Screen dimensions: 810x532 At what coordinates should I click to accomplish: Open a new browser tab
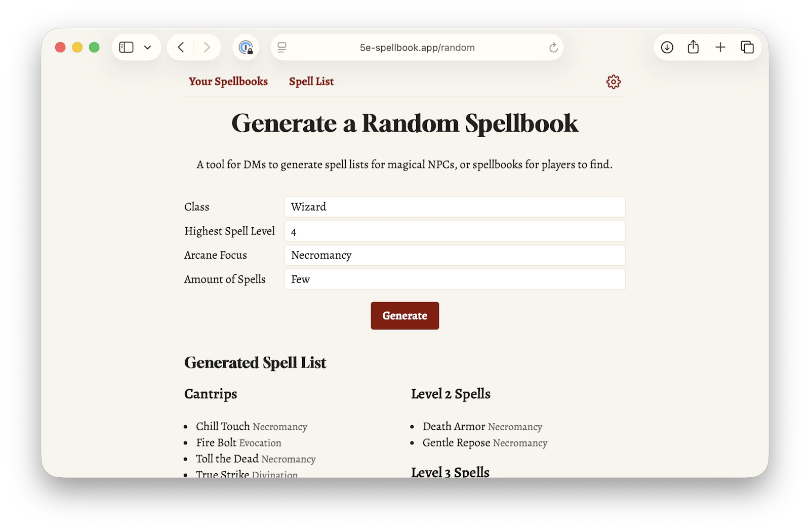click(x=720, y=47)
